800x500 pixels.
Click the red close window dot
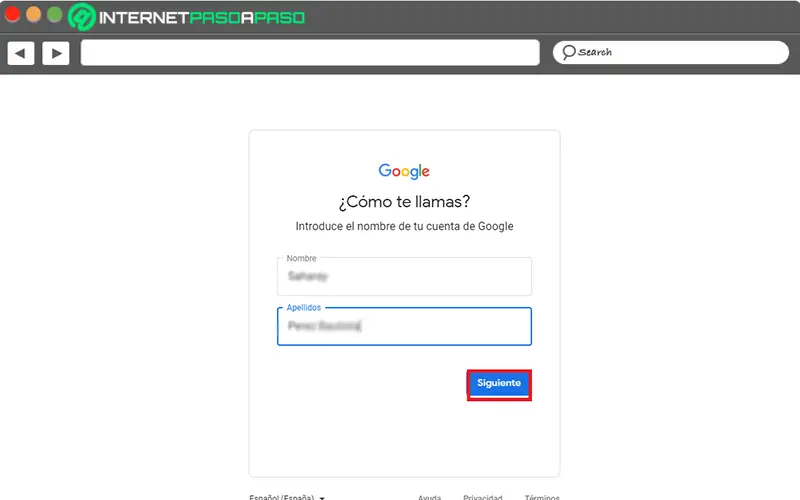click(x=12, y=14)
